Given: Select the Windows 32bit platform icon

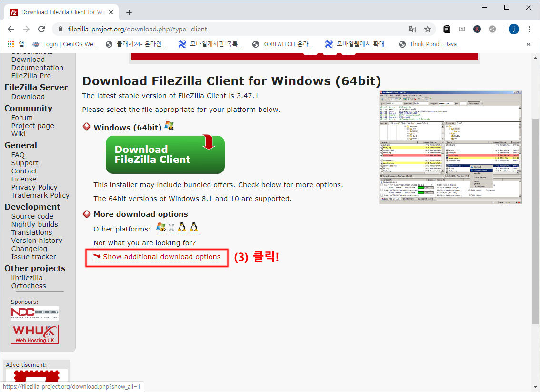Looking at the screenshot, I should pyautogui.click(x=161, y=227).
